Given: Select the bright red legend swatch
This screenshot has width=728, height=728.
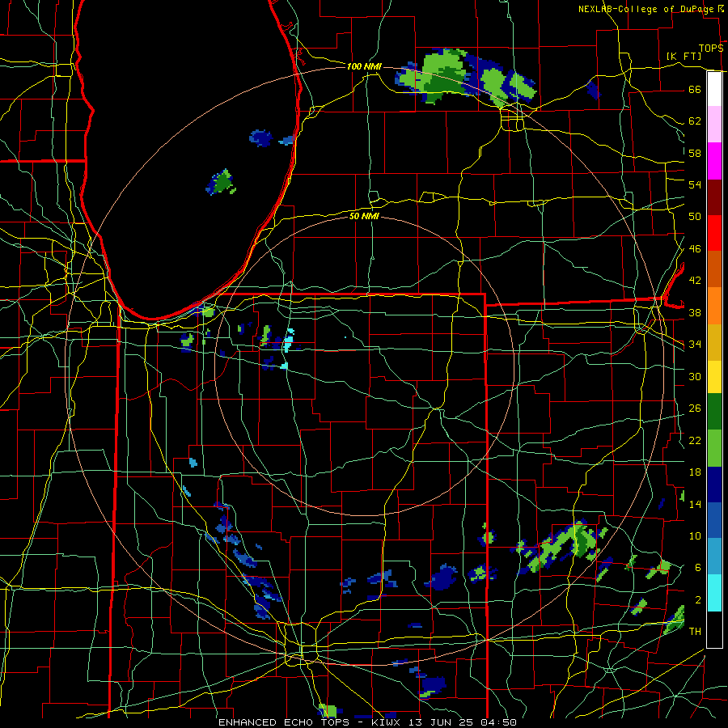Looking at the screenshot, I should coord(714,233).
